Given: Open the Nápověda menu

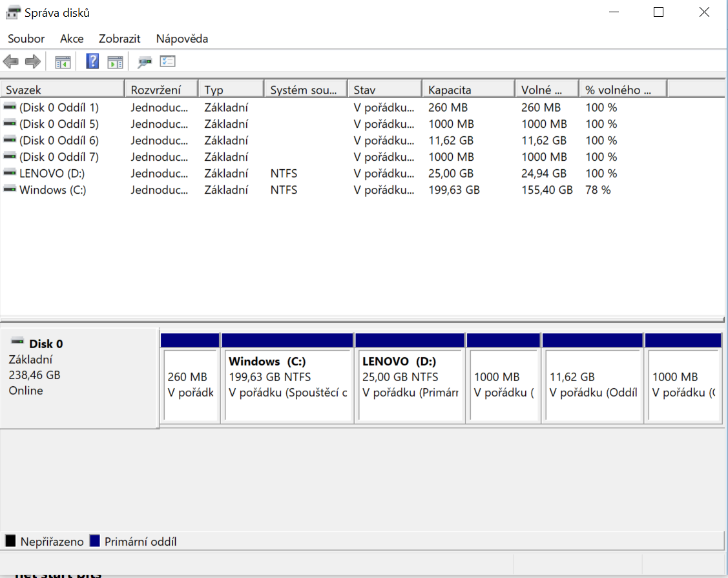Looking at the screenshot, I should [182, 39].
